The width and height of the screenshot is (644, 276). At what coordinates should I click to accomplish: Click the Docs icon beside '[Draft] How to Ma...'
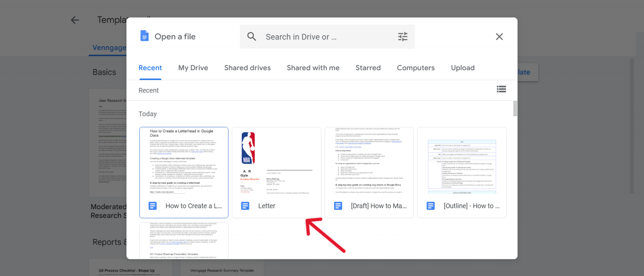(x=338, y=206)
